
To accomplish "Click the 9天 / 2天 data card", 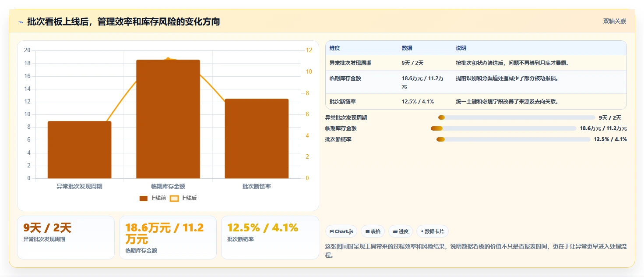I will pos(66,238).
